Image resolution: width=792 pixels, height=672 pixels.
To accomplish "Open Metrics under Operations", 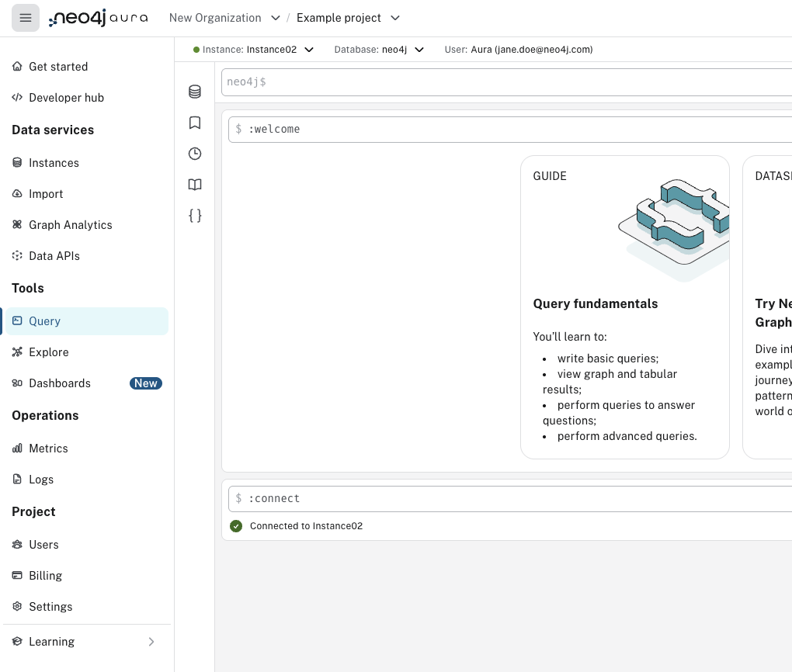I will [48, 449].
